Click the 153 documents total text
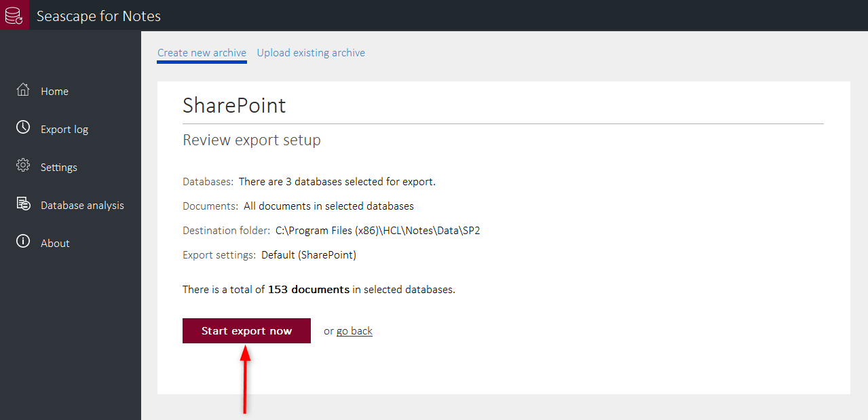 pyautogui.click(x=309, y=290)
